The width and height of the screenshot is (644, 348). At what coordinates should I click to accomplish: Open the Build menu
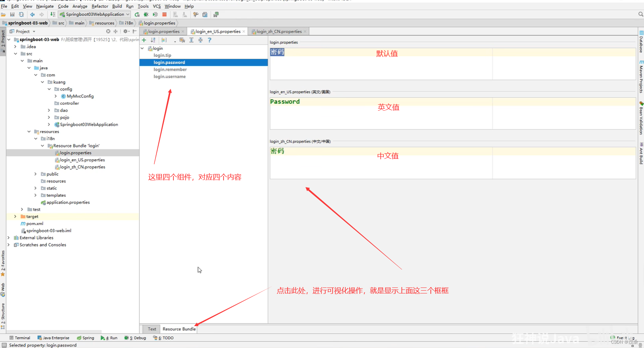click(117, 6)
